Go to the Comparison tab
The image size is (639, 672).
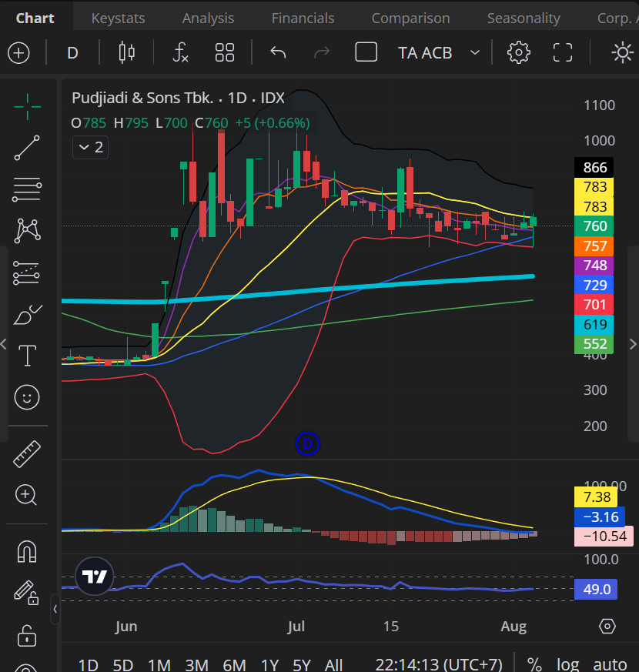tap(410, 18)
